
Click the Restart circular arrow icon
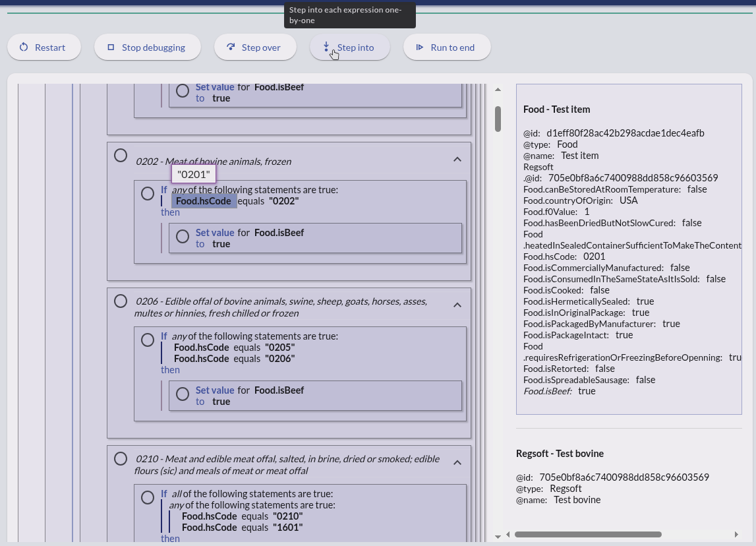pos(24,47)
